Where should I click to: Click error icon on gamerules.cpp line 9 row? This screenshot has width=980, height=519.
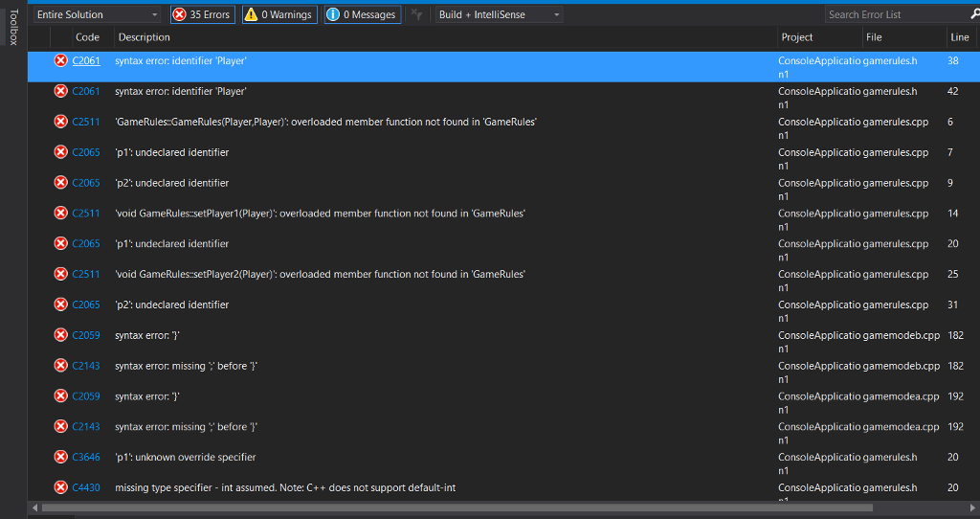click(x=60, y=183)
